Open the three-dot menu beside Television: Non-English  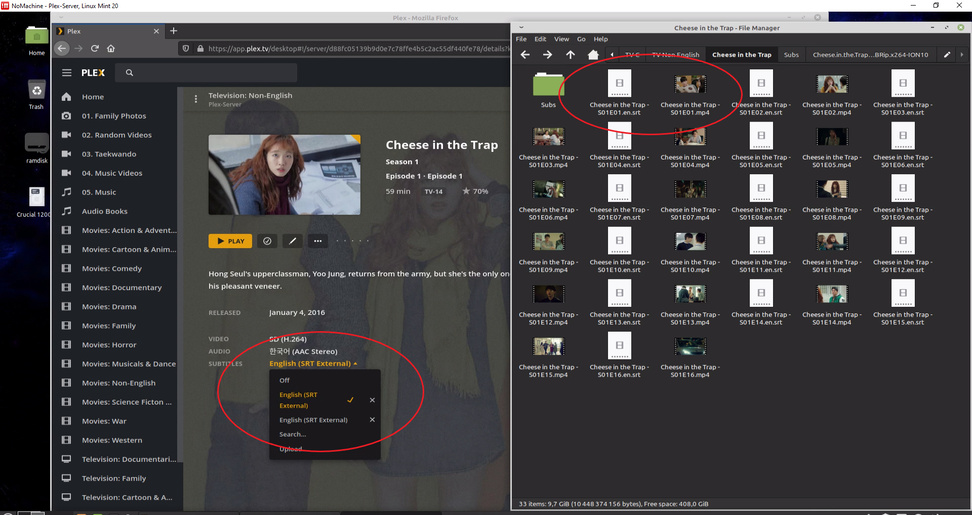196,99
